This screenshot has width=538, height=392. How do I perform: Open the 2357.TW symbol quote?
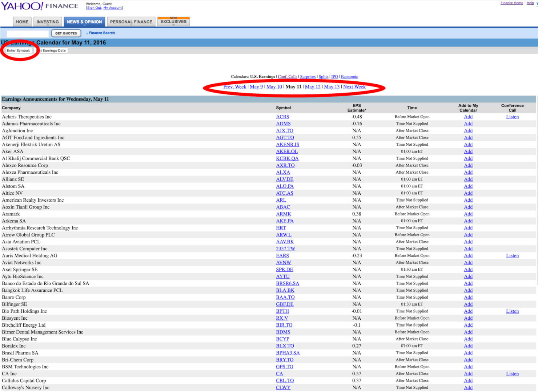(x=286, y=249)
